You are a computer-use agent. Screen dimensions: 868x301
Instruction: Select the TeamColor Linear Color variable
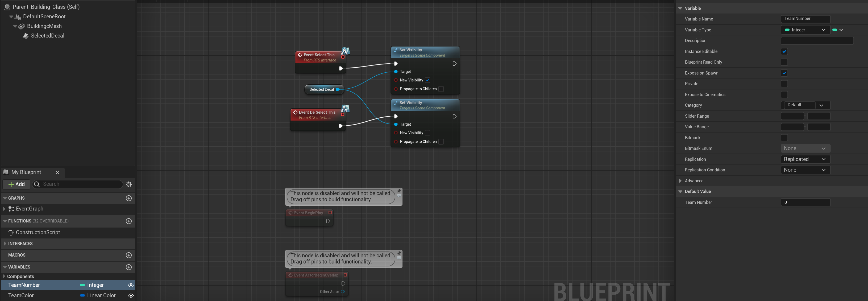coord(21,295)
